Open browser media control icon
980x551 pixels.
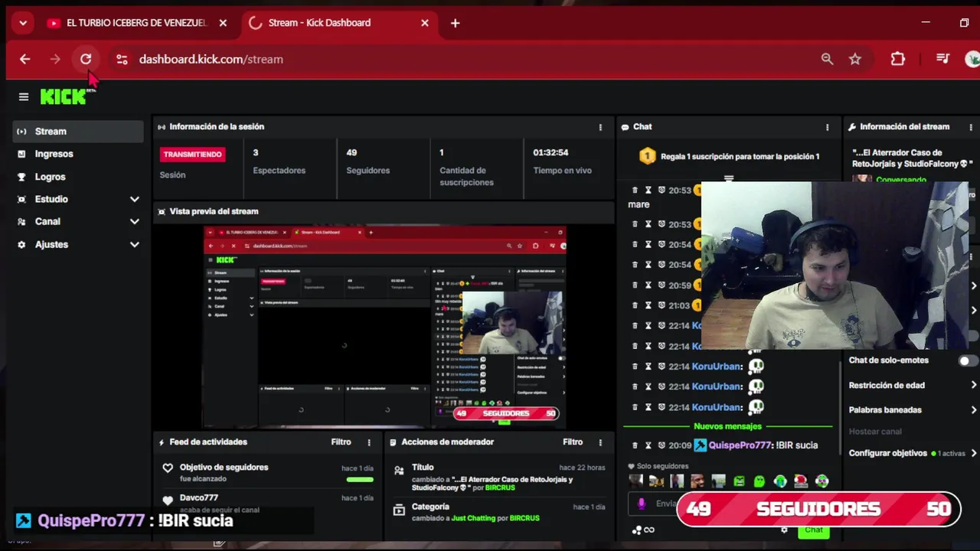click(x=943, y=59)
